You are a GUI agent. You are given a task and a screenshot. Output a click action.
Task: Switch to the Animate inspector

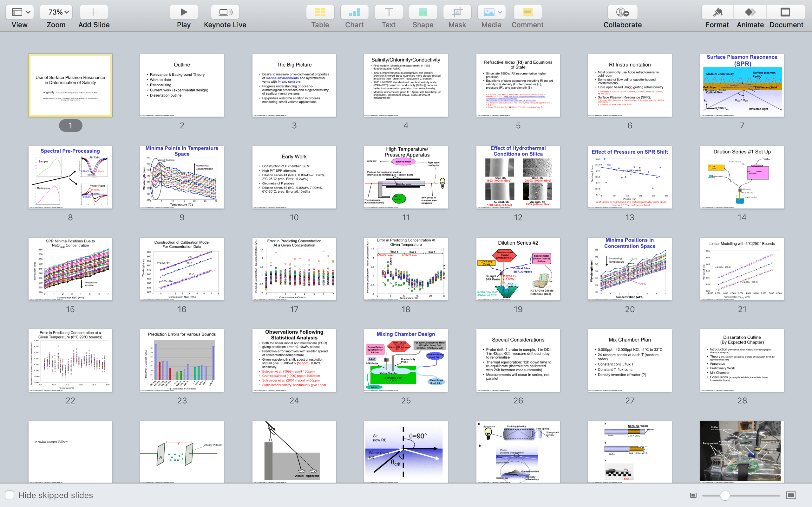tap(750, 12)
